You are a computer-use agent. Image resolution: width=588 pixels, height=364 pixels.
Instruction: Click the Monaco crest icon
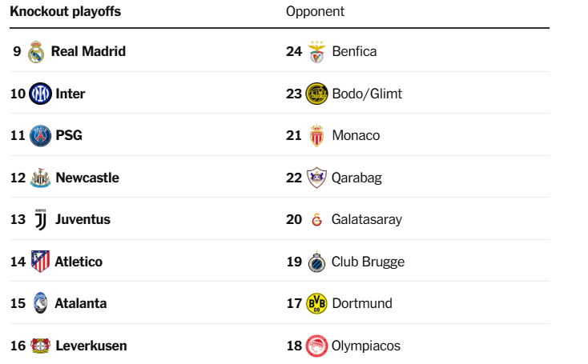[317, 136]
